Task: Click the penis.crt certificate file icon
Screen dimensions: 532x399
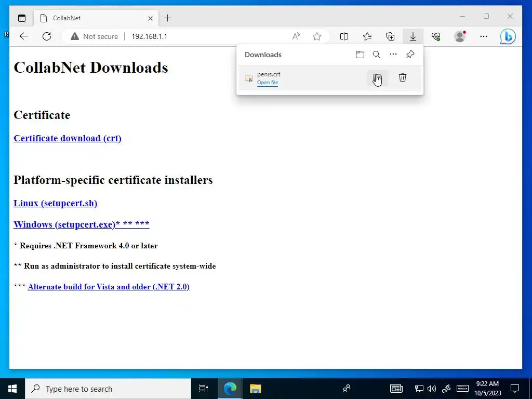Action: click(249, 78)
